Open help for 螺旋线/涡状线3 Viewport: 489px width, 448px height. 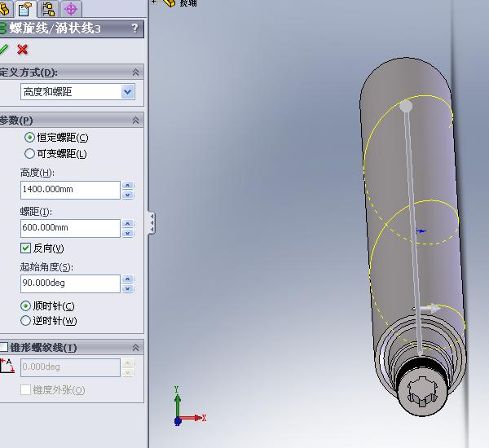click(134, 29)
